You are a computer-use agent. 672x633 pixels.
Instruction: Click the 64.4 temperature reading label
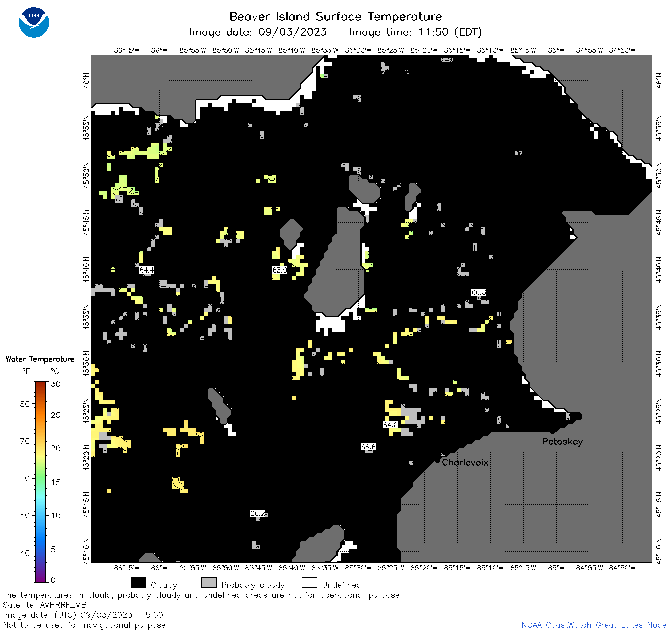(x=146, y=270)
